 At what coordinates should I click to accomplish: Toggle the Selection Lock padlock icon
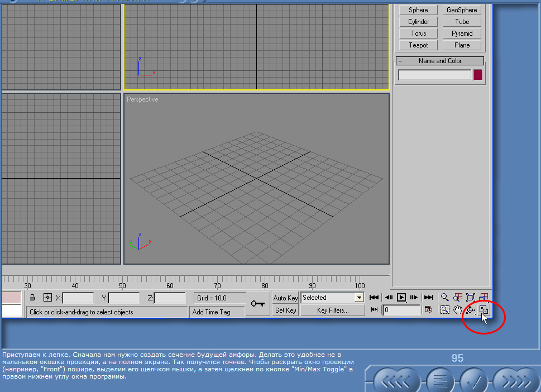[x=32, y=298]
